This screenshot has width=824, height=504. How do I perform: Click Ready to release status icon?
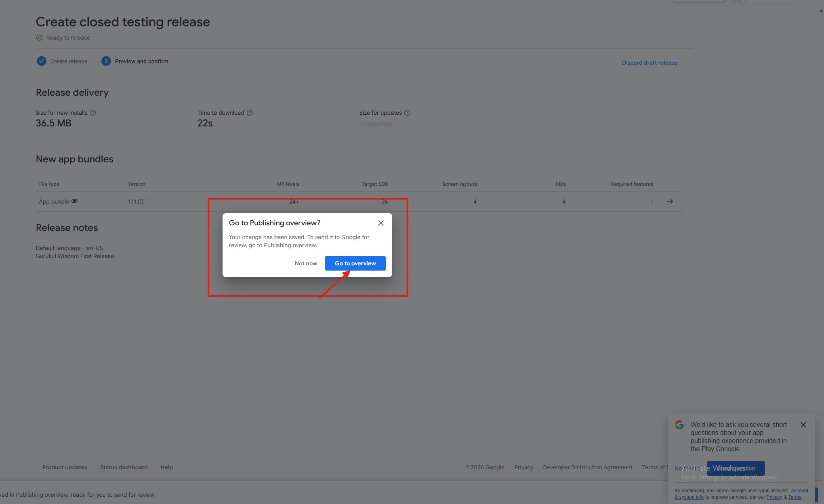coord(39,38)
